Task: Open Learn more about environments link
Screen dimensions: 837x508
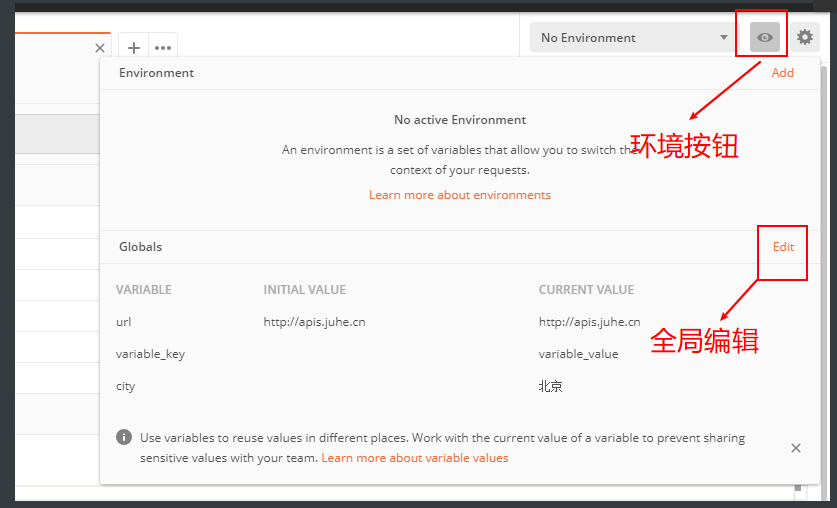Action: point(460,195)
